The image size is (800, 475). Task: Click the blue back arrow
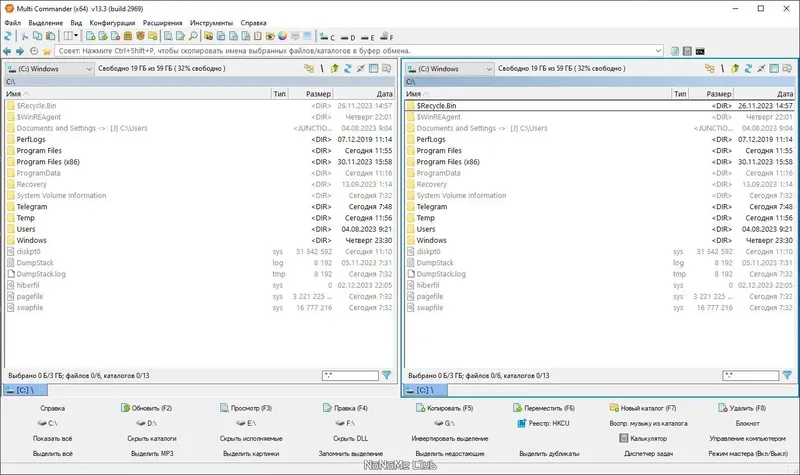[x=7, y=51]
